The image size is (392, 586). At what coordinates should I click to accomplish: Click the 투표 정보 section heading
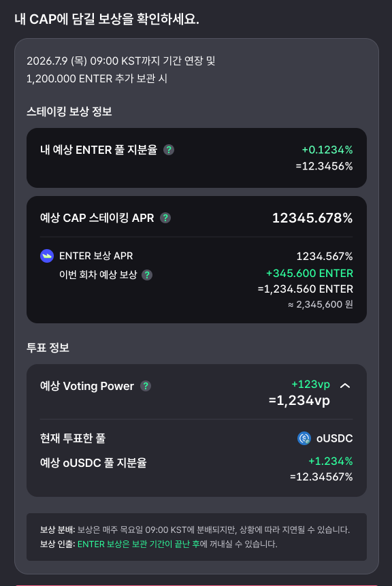[x=48, y=348]
